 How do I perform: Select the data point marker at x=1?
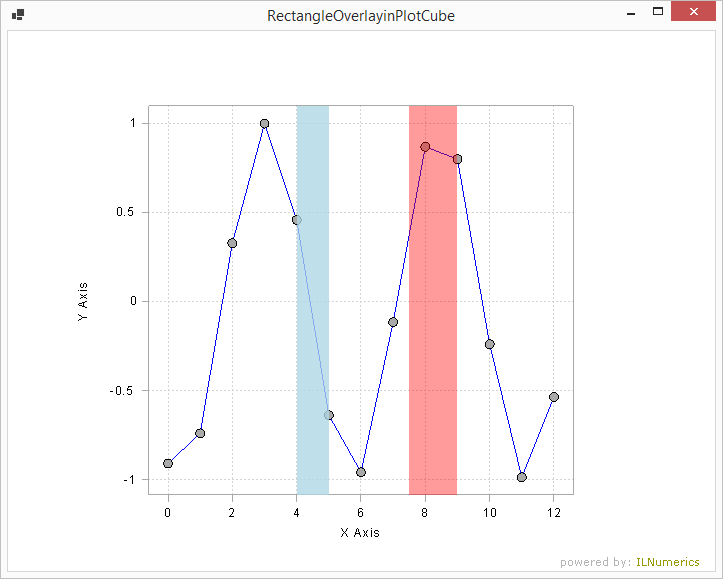(200, 433)
